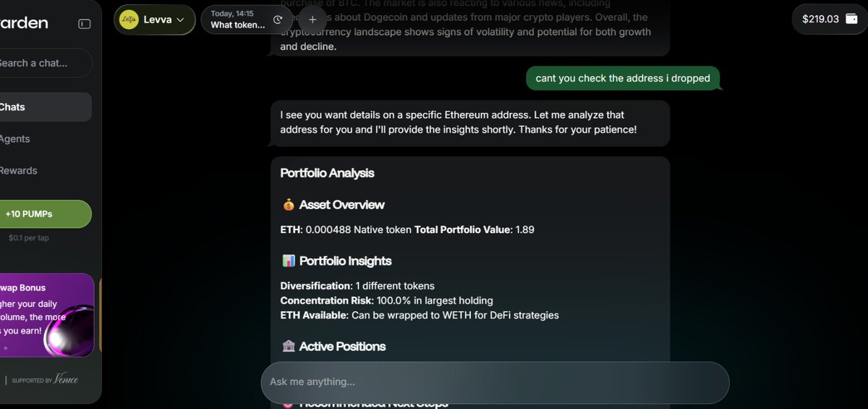Tap the +10 PUMPs button
This screenshot has width=868, height=409.
[45, 214]
